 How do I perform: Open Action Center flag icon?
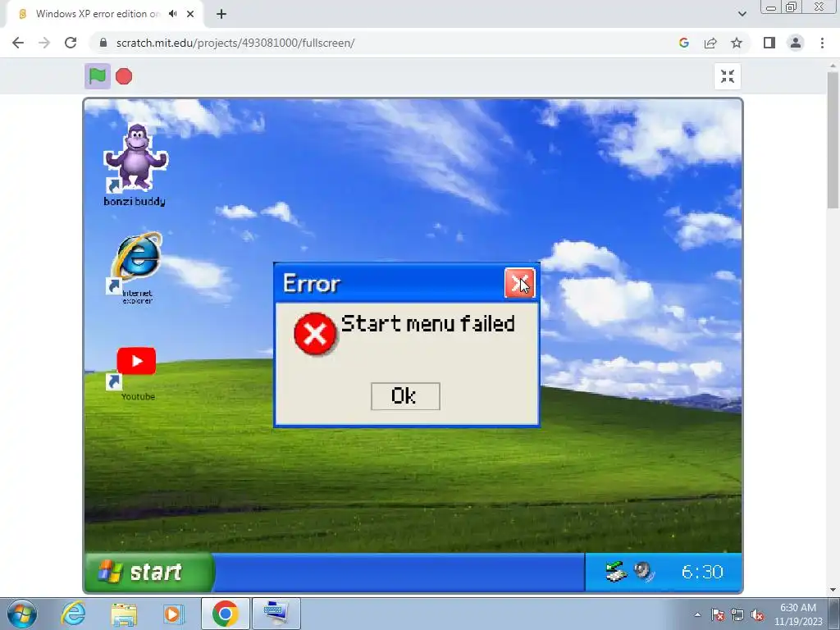click(x=717, y=614)
